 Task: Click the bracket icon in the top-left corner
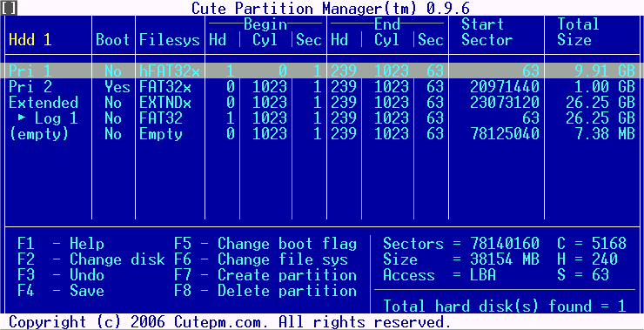click(9, 8)
